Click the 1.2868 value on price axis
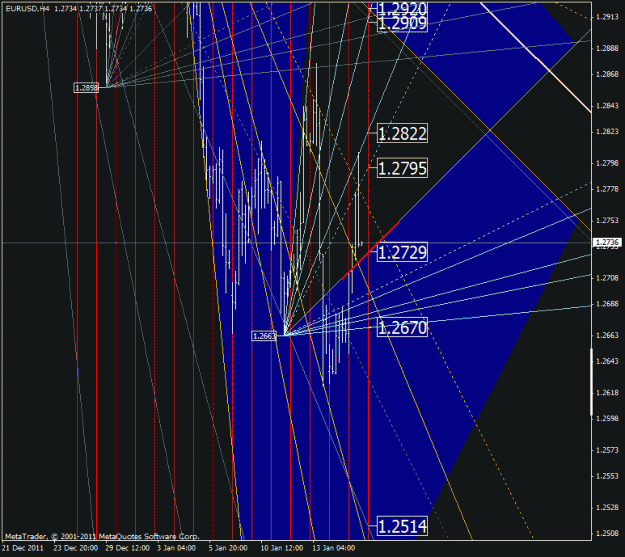This screenshot has width=625, height=557. (607, 74)
